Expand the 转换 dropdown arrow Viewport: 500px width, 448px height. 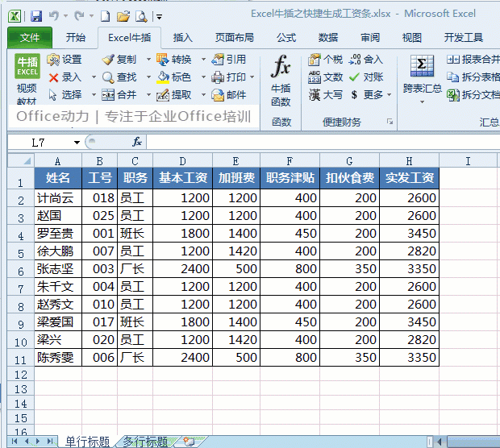click(x=203, y=60)
